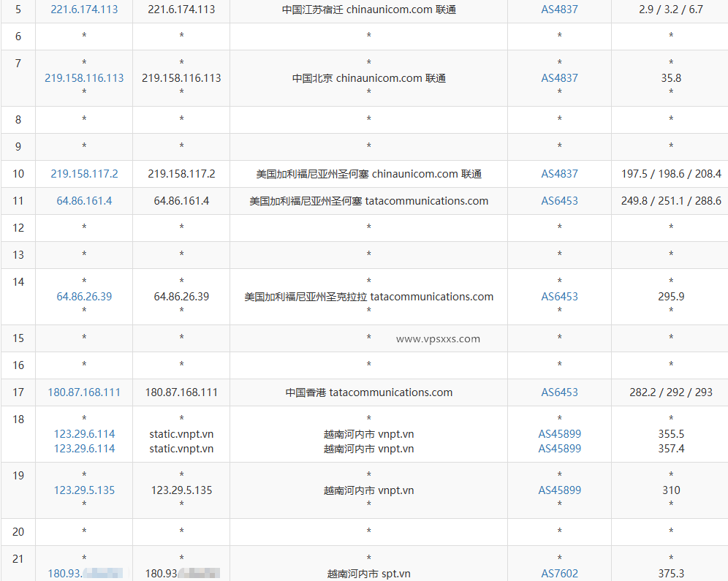Open IP link 64.86.161.4 on hop 11
The width and height of the screenshot is (728, 581).
(x=83, y=201)
